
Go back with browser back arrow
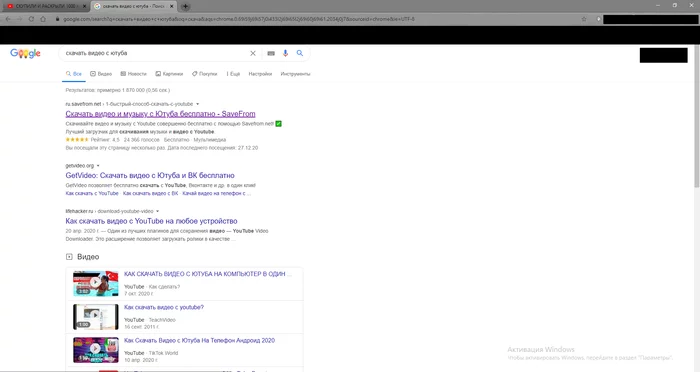(x=8, y=19)
